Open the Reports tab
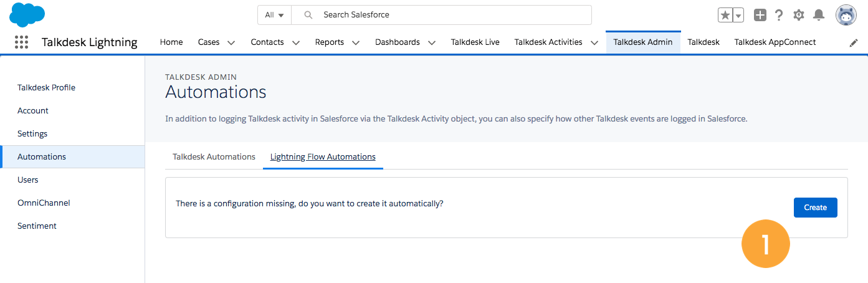The height and width of the screenshot is (283, 868). point(330,42)
